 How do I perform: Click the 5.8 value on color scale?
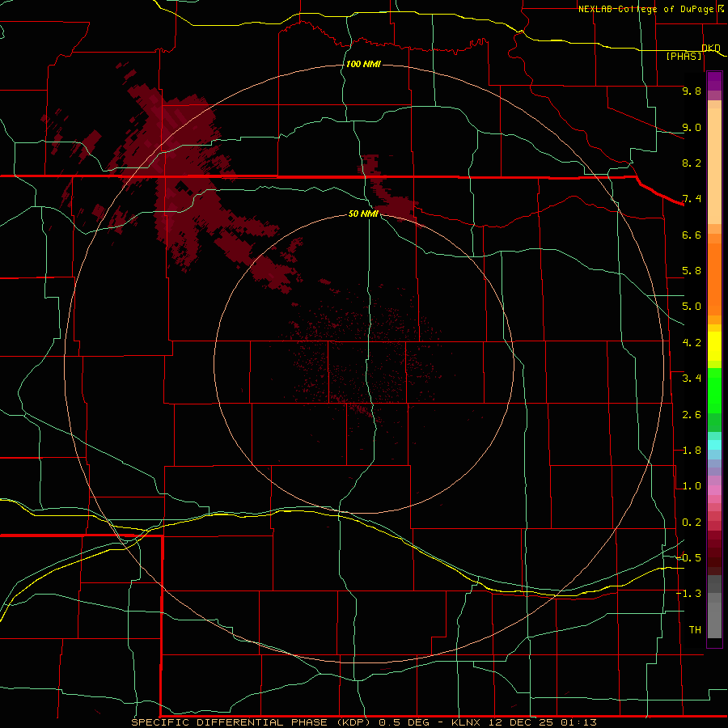[x=692, y=271]
